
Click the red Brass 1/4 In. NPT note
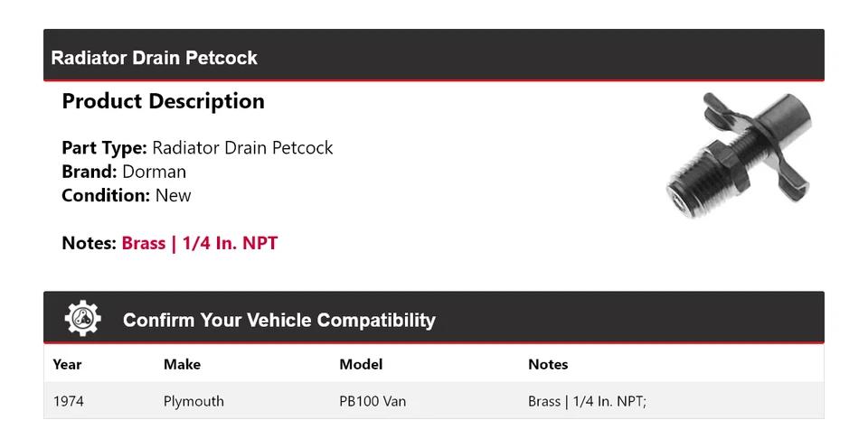pos(200,243)
